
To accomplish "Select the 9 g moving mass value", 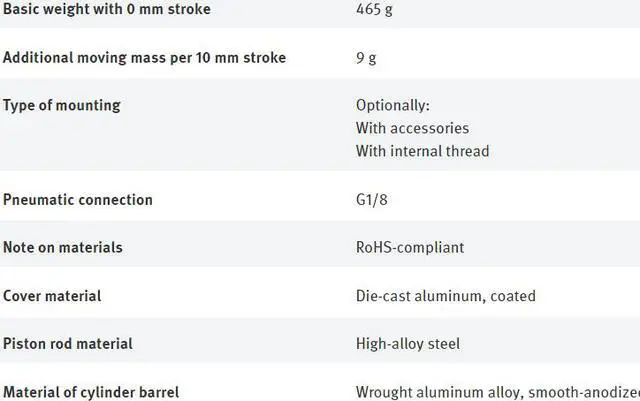I will 366,58.
